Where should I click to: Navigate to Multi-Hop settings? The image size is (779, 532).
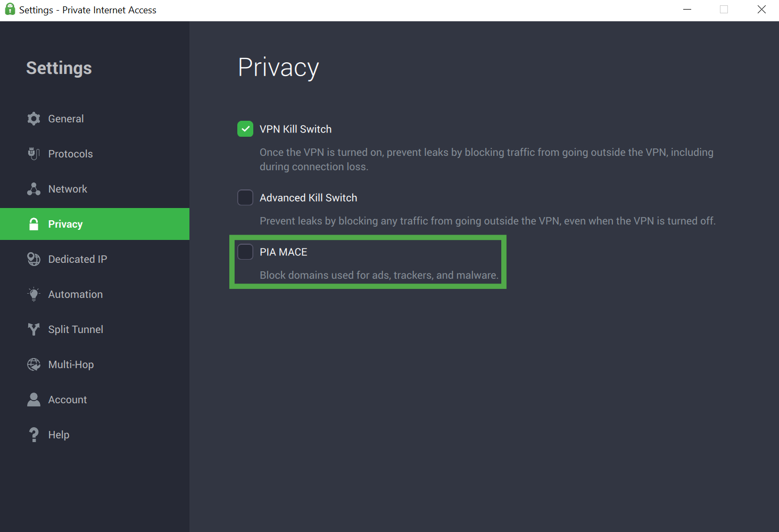point(95,364)
